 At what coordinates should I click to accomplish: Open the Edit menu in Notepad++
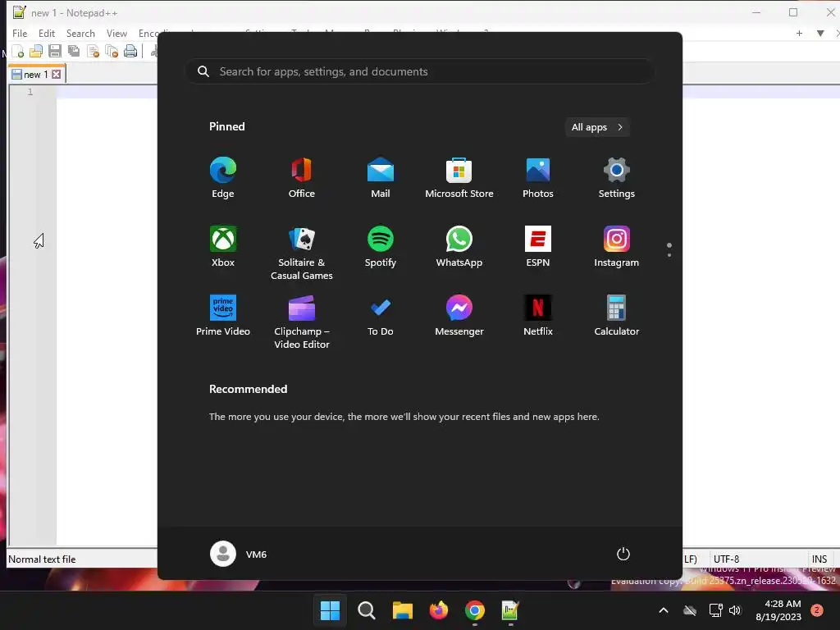pyautogui.click(x=47, y=33)
